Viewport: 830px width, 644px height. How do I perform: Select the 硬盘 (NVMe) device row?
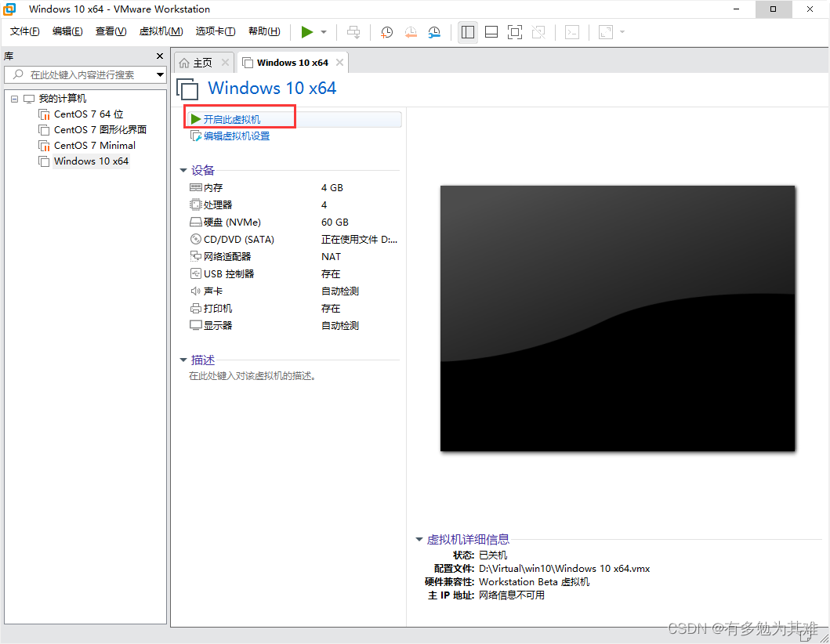(294, 223)
